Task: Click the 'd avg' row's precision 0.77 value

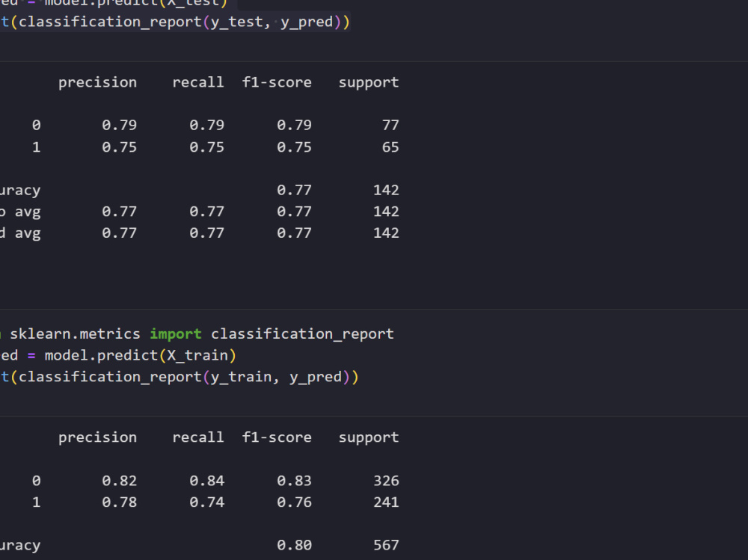Action: click(119, 233)
